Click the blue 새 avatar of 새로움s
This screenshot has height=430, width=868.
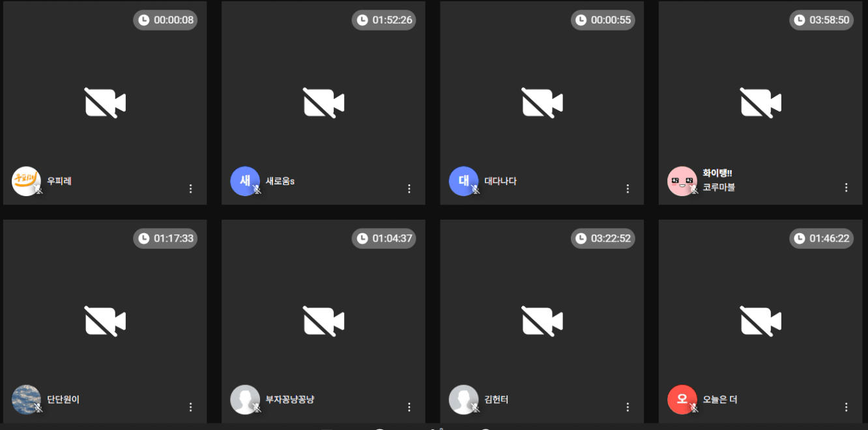point(245,181)
